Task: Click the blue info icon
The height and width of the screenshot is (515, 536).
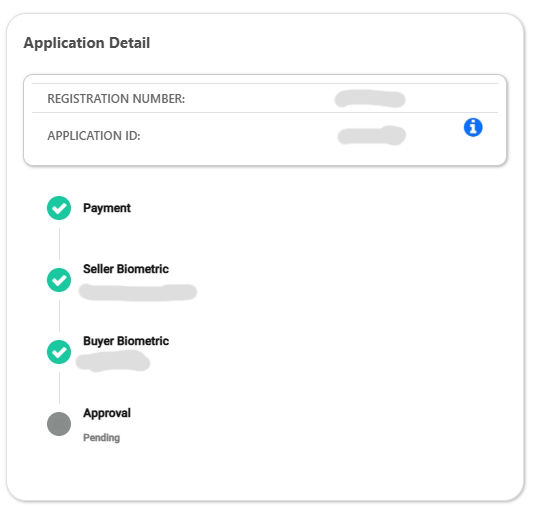Action: click(x=473, y=127)
